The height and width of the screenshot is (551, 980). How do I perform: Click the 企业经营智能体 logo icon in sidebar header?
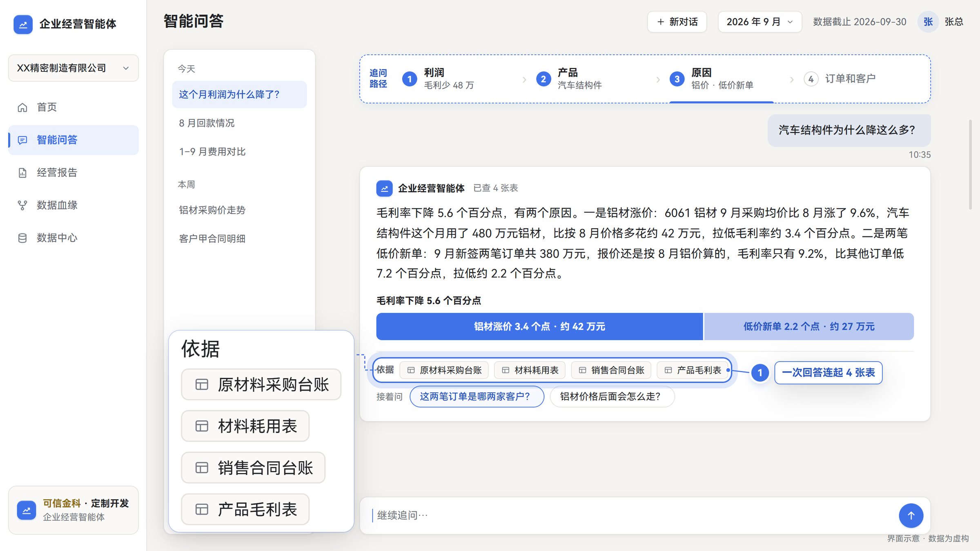pos(23,24)
